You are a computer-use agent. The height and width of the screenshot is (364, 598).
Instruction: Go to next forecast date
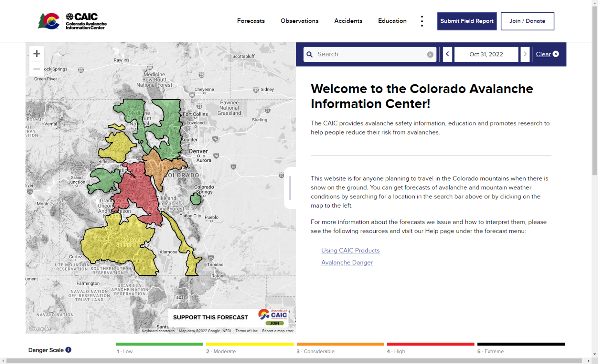(525, 54)
